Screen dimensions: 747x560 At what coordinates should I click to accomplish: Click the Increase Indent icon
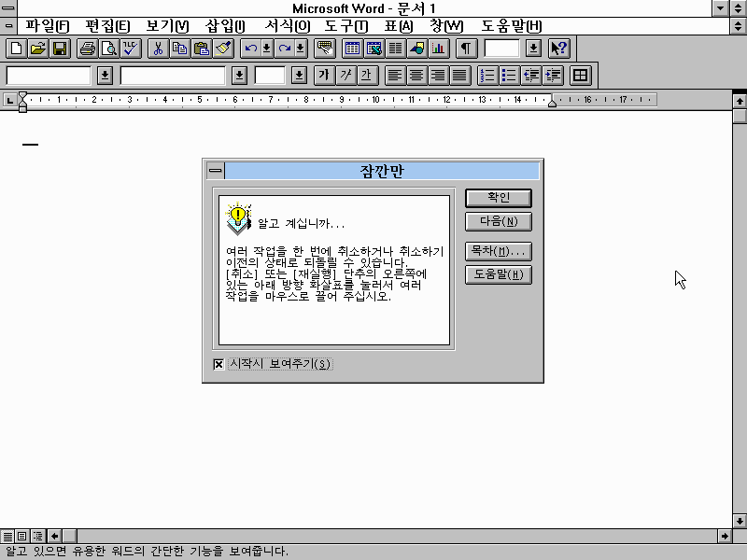pyautogui.click(x=553, y=76)
